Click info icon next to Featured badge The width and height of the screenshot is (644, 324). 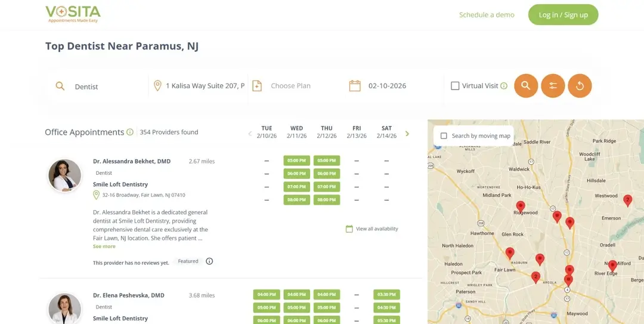[x=209, y=261]
